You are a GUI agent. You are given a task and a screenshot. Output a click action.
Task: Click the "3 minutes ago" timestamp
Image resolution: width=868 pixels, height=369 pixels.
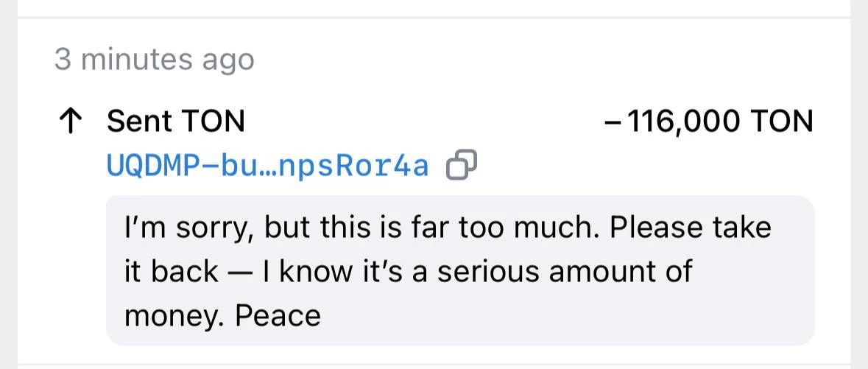(154, 59)
